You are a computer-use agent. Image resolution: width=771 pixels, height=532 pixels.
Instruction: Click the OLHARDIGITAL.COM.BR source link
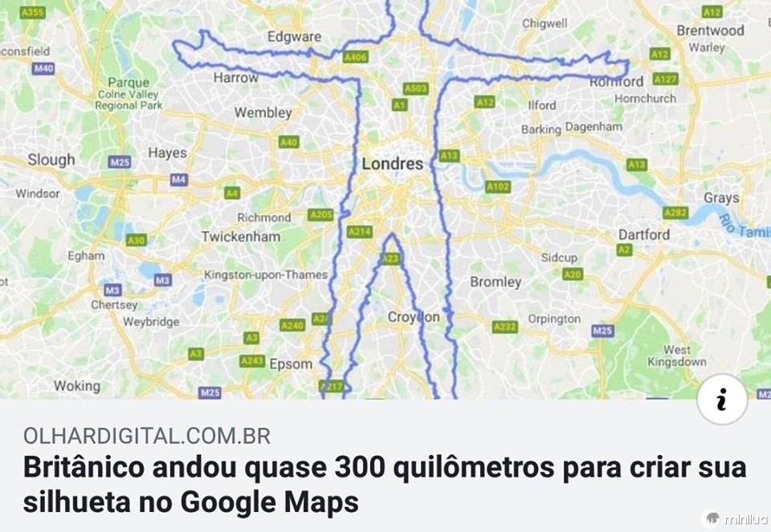(147, 436)
